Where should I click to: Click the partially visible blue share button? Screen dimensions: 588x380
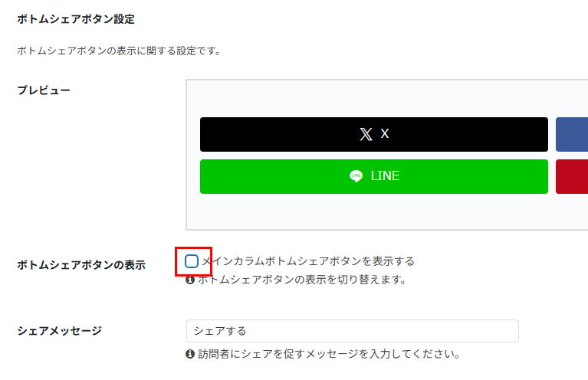pyautogui.click(x=572, y=134)
